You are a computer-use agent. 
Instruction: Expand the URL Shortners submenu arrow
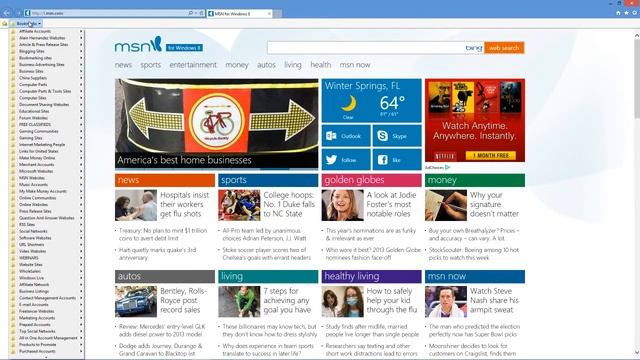tap(81, 244)
